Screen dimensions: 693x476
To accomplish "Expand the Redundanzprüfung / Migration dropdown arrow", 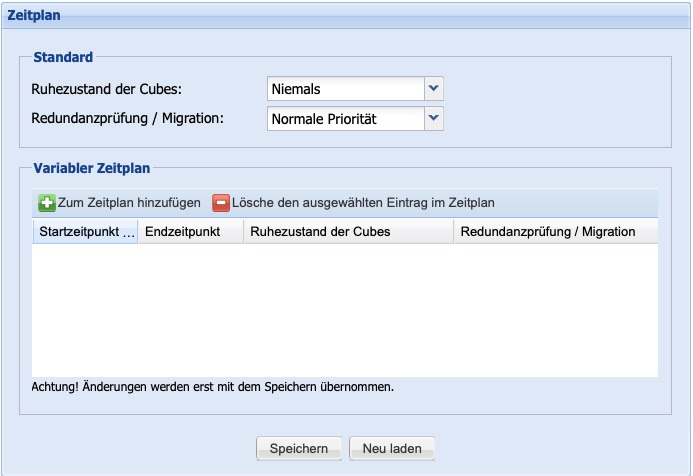I will (x=433, y=119).
